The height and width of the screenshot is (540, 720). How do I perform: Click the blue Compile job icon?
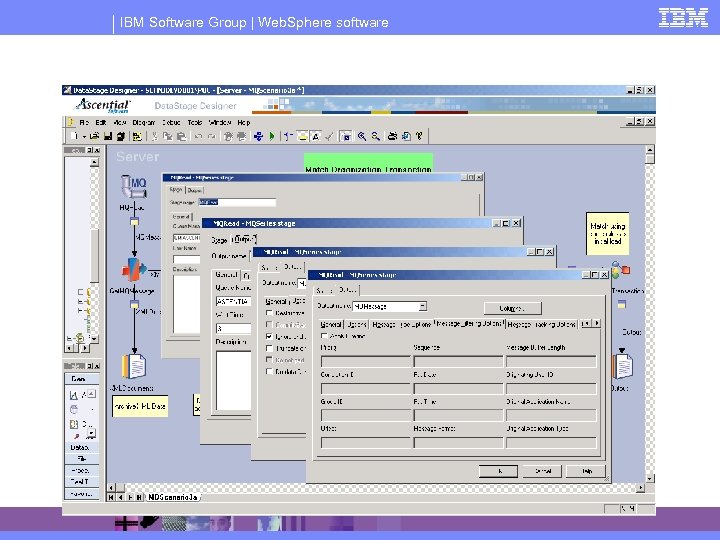(259, 136)
